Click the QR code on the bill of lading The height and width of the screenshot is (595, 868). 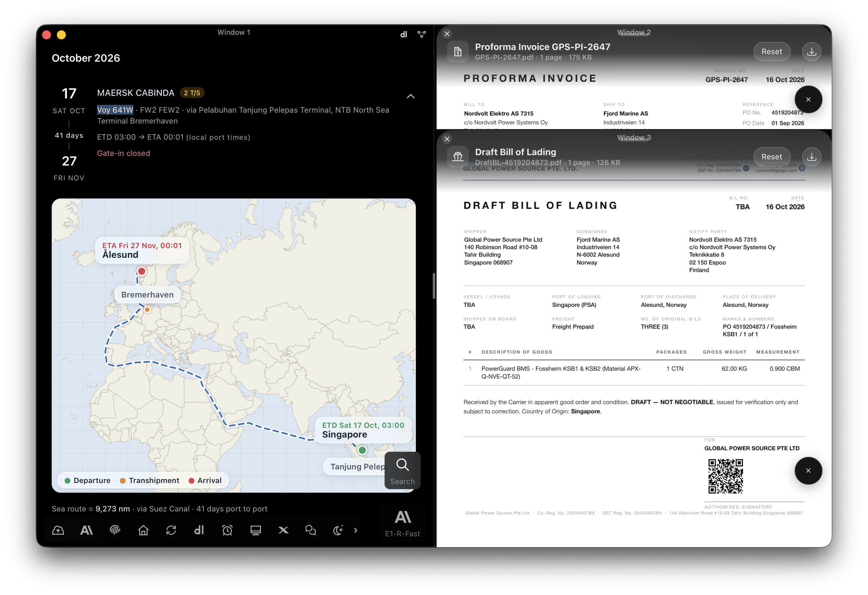click(726, 476)
